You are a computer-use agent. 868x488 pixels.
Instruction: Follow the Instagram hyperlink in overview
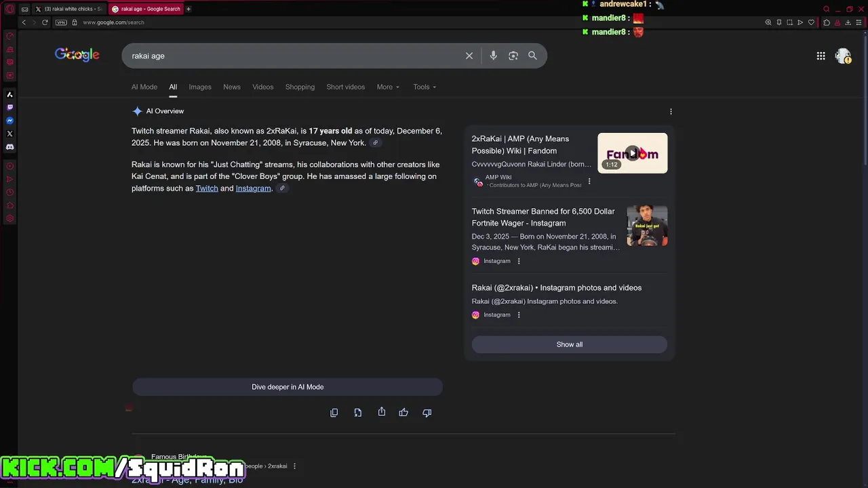253,188
